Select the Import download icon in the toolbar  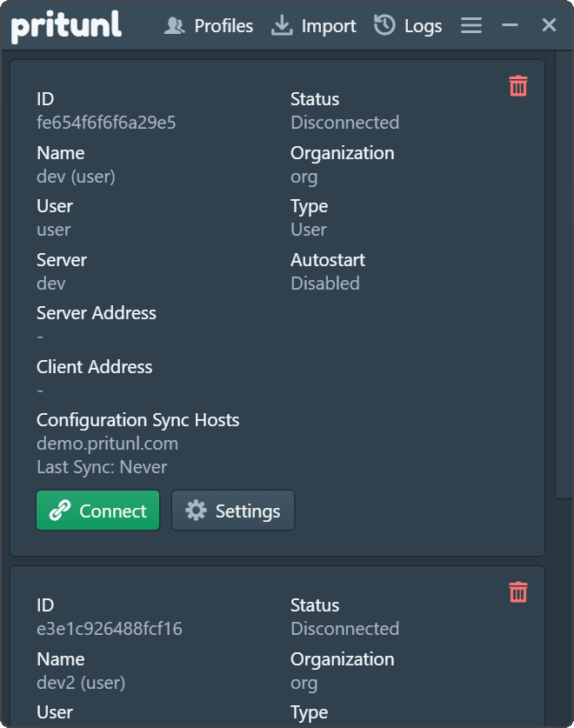[x=281, y=25]
